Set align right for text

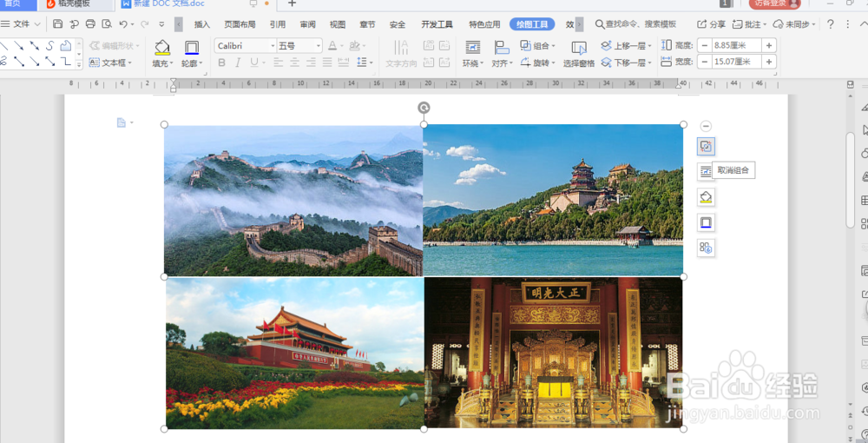point(311,63)
